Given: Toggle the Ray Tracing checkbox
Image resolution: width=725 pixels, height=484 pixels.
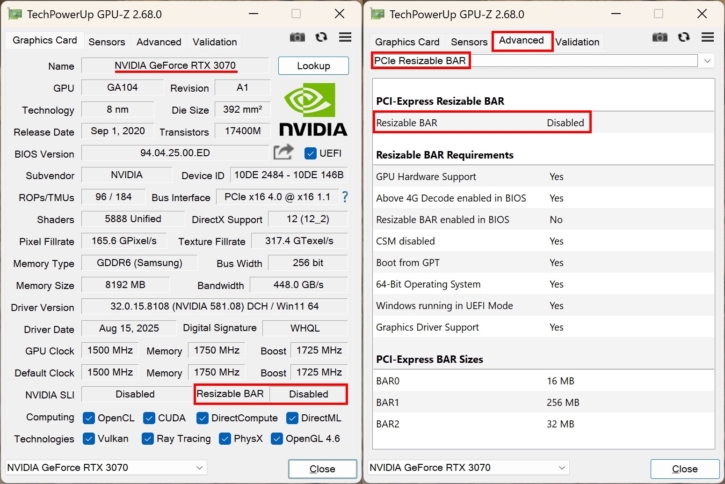Looking at the screenshot, I should [150, 438].
